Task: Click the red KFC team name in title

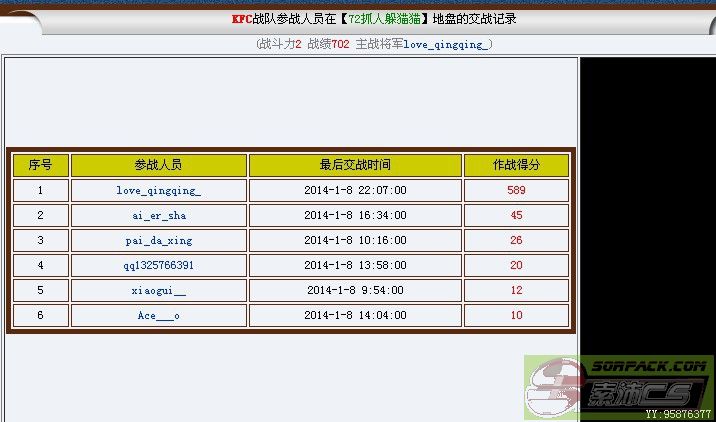Action: (x=241, y=19)
